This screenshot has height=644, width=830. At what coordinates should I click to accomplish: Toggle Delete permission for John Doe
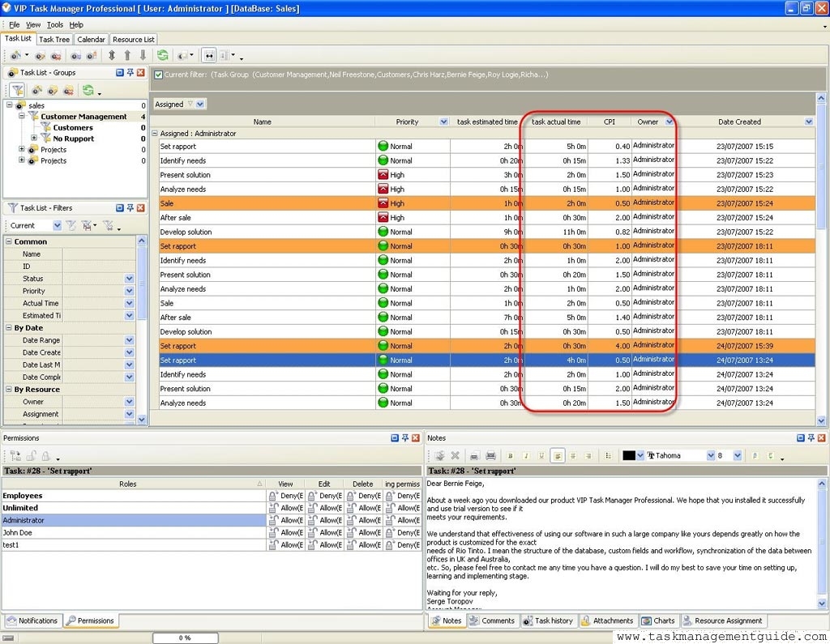coord(364,532)
